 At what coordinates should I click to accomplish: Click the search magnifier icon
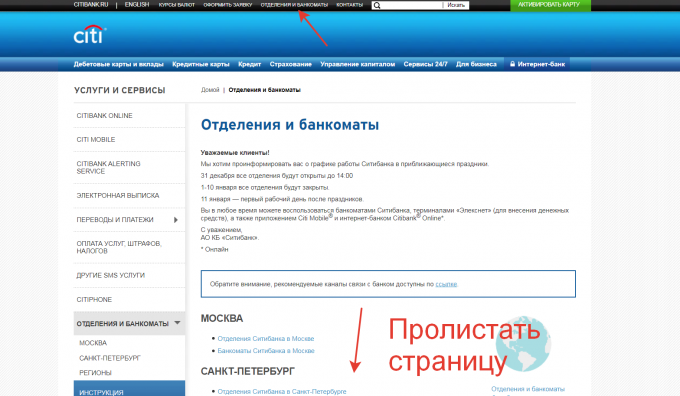click(377, 5)
